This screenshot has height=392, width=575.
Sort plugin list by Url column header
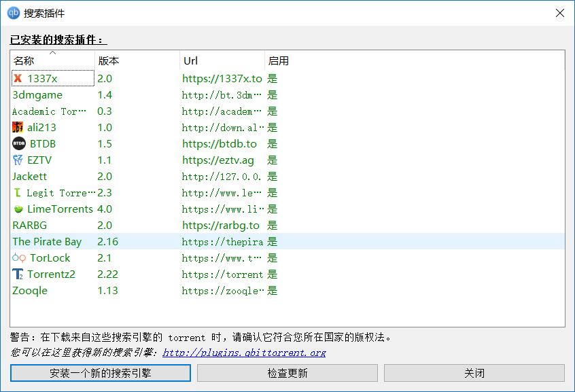pyautogui.click(x=222, y=60)
